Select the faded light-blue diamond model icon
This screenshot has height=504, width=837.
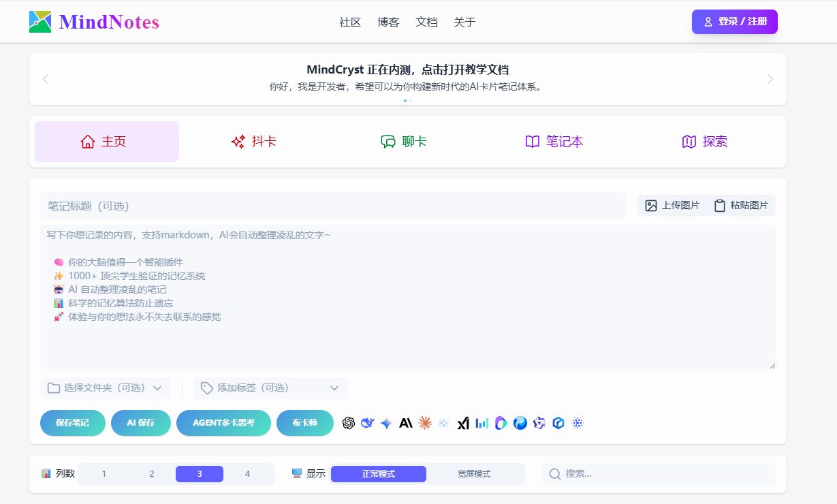click(x=444, y=423)
